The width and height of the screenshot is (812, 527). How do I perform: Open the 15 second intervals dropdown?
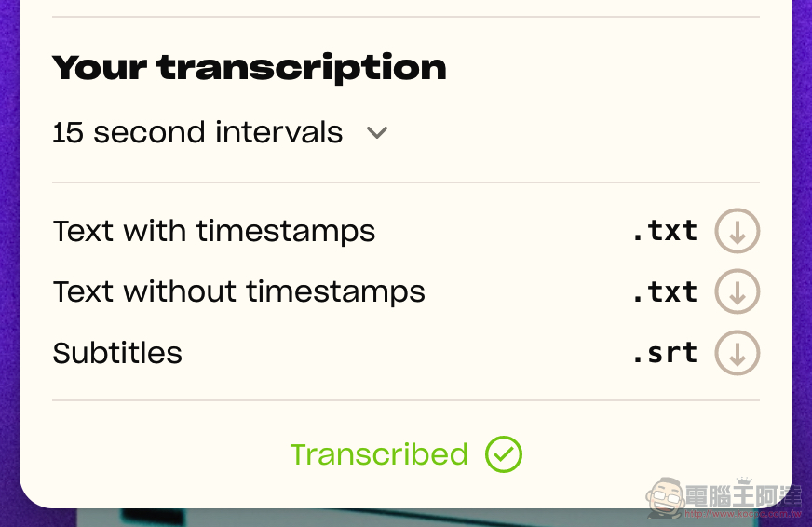click(197, 133)
